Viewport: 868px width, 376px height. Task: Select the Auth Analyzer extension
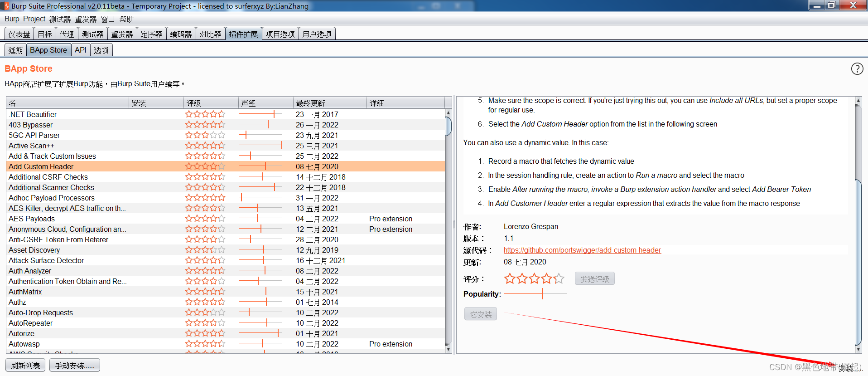tap(226, 271)
